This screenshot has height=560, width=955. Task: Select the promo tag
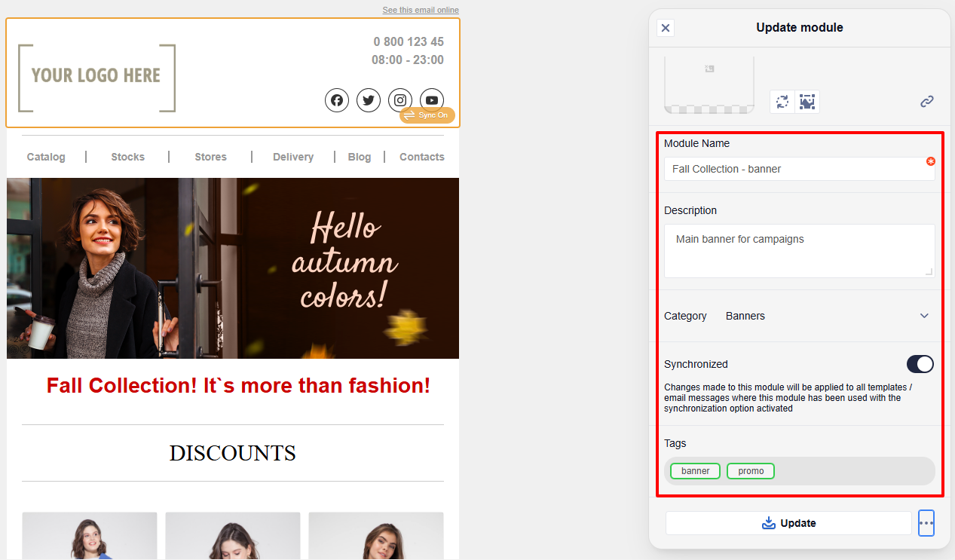point(751,471)
